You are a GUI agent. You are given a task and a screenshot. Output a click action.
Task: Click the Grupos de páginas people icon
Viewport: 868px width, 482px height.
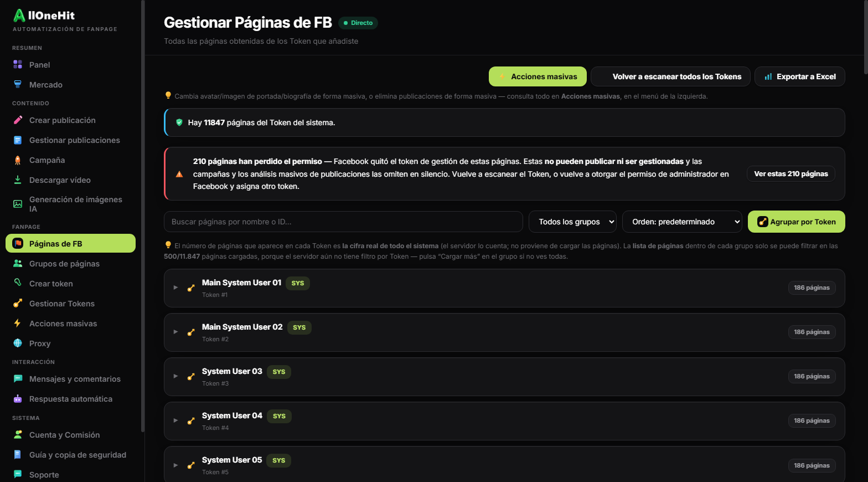[18, 264]
